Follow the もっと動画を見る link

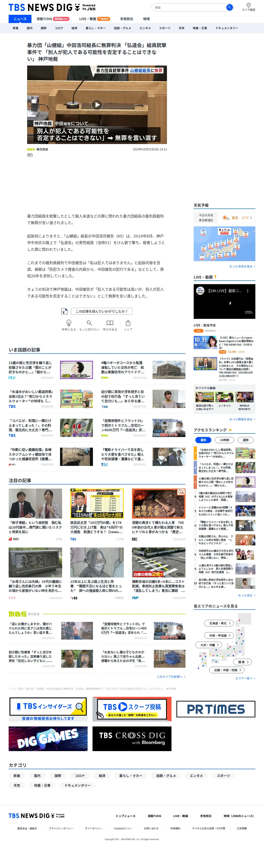pyautogui.click(x=242, y=419)
